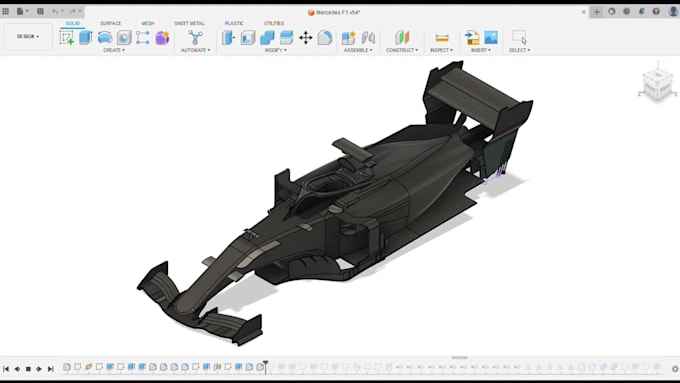Select the Press Pull tool
Viewport: 680px width, 383px height.
(x=228, y=38)
